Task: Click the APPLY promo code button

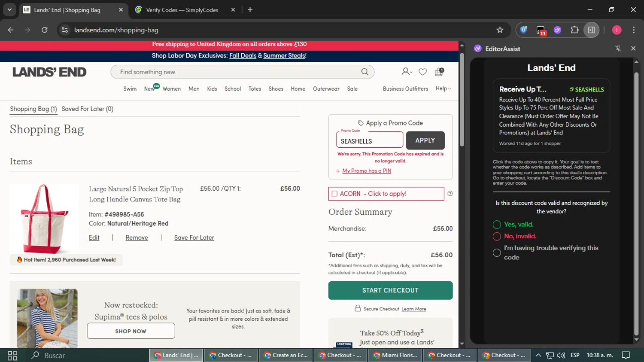Action: [425, 140]
